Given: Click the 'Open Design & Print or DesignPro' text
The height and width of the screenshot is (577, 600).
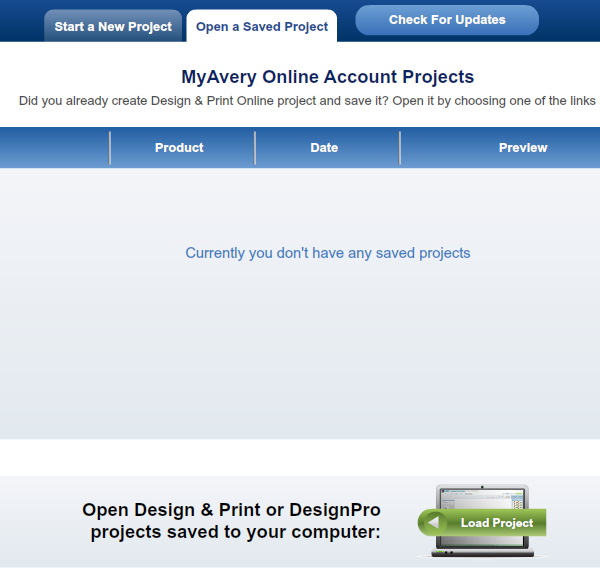Looking at the screenshot, I should coord(232,510).
